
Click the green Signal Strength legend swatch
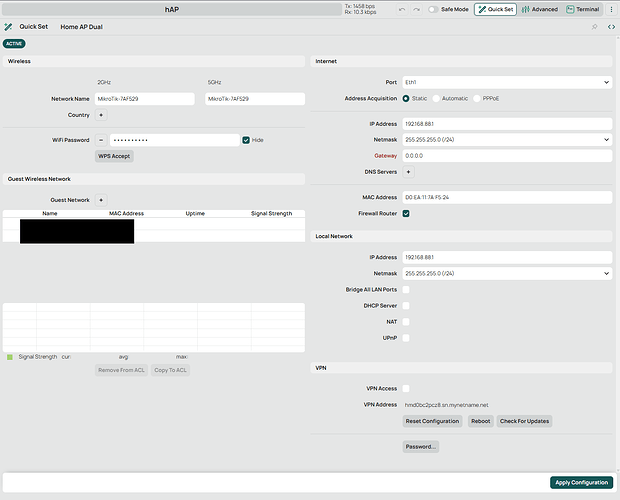[10, 357]
